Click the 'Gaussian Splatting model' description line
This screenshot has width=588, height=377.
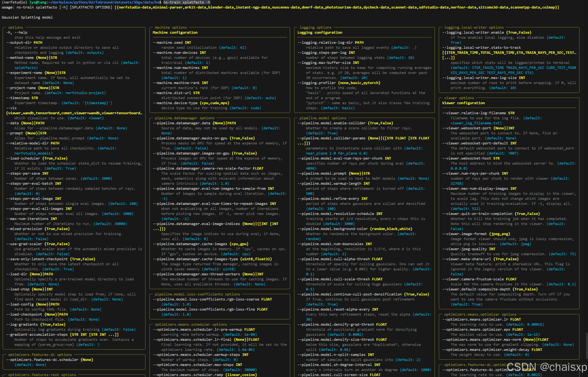pos(27,17)
